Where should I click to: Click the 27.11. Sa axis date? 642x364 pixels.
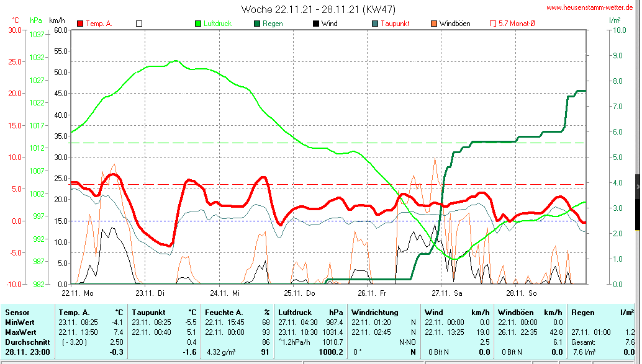coord(446,293)
